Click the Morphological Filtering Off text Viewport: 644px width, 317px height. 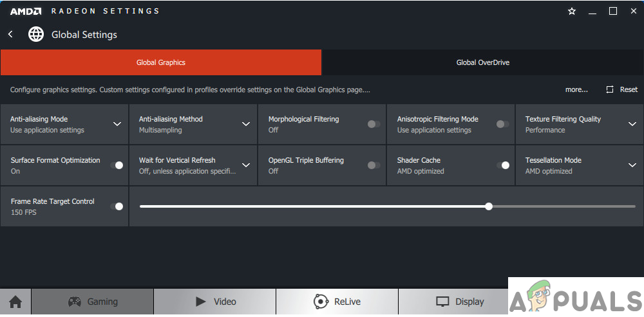(273, 130)
